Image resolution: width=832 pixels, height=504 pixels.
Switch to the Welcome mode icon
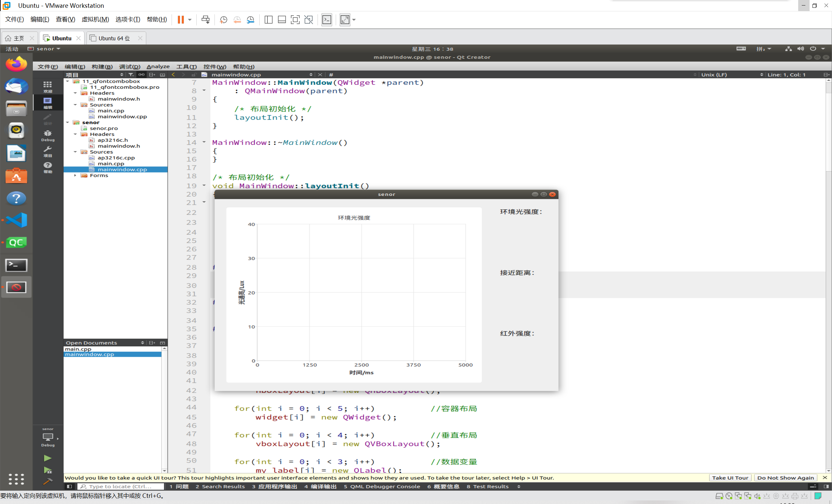(47, 86)
